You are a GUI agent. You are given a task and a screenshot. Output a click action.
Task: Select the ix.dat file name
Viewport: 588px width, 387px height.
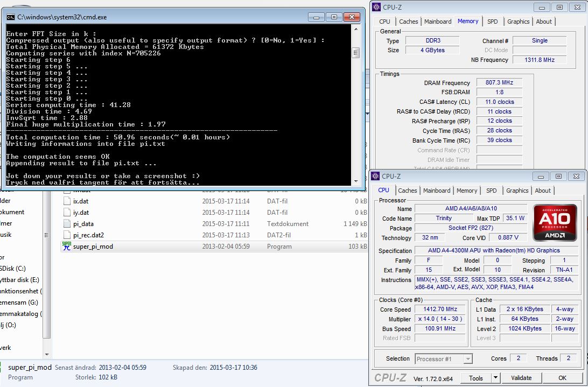[x=81, y=201]
